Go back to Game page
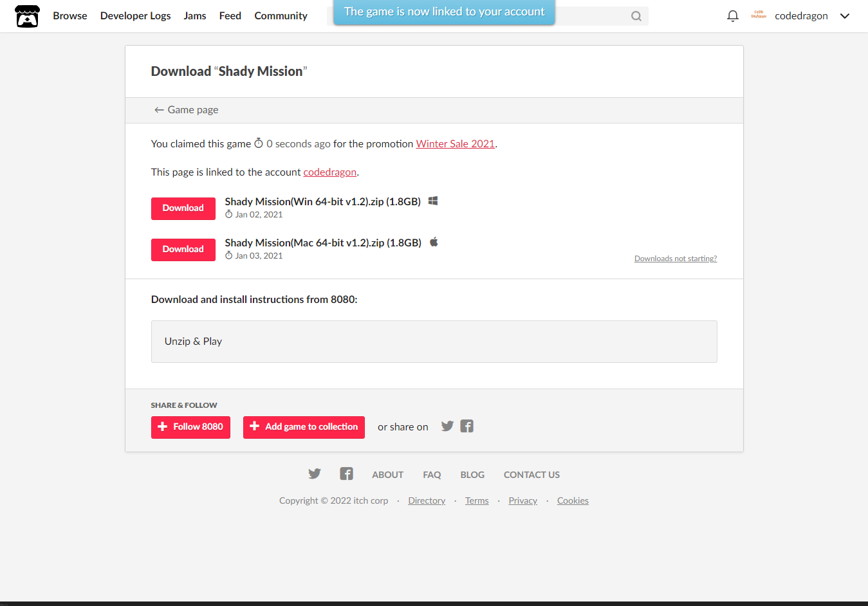Screen dimensions: 868x606 click(x=186, y=110)
